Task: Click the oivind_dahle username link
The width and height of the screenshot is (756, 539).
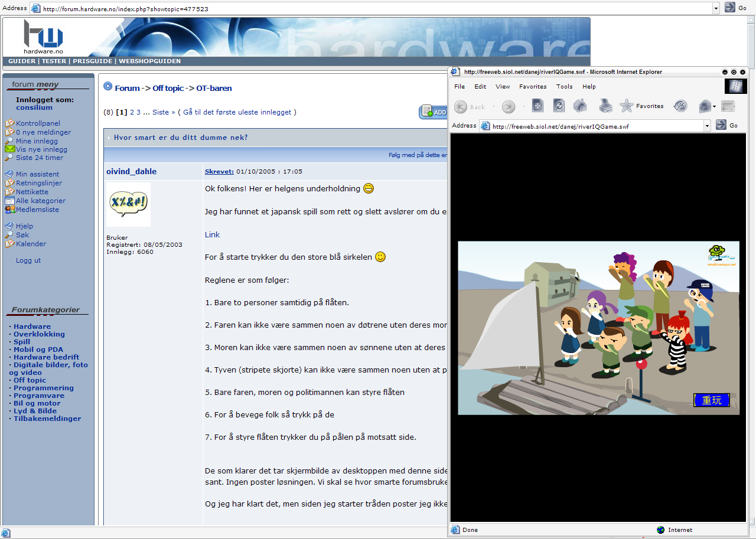Action: (x=131, y=171)
